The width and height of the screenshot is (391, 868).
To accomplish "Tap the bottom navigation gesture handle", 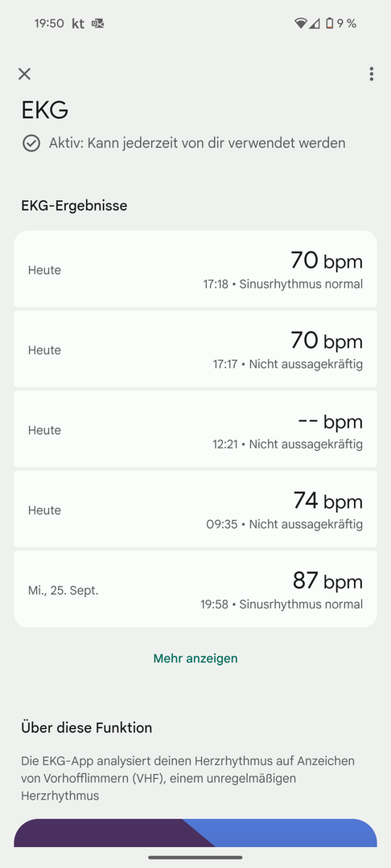I will point(195,858).
